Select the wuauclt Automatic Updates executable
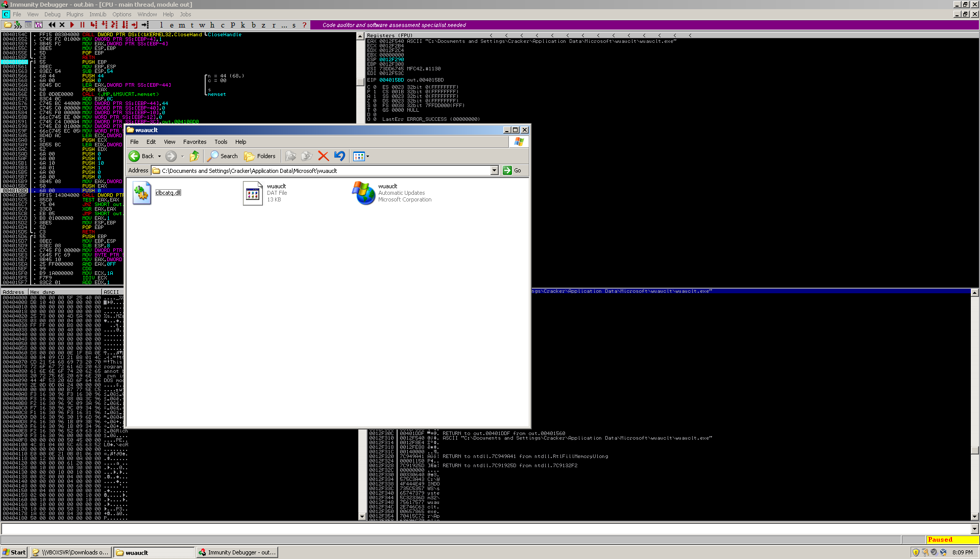The height and width of the screenshot is (559, 980). (x=391, y=193)
